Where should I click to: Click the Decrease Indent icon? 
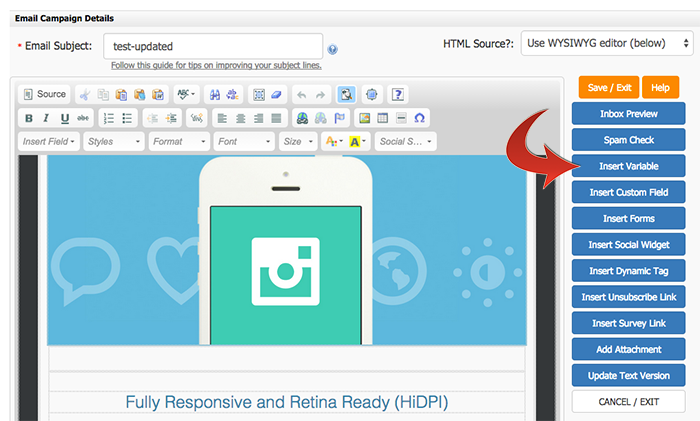[153, 118]
